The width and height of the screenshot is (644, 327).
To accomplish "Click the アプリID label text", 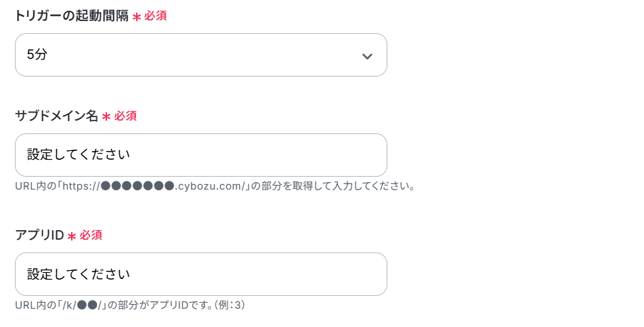I will pyautogui.click(x=39, y=235).
